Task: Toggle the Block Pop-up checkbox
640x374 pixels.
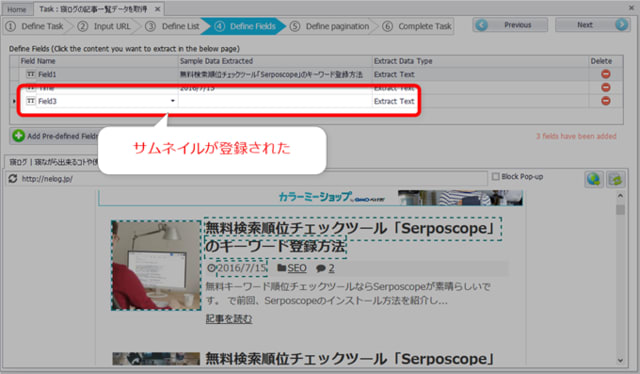Action: coord(496,176)
